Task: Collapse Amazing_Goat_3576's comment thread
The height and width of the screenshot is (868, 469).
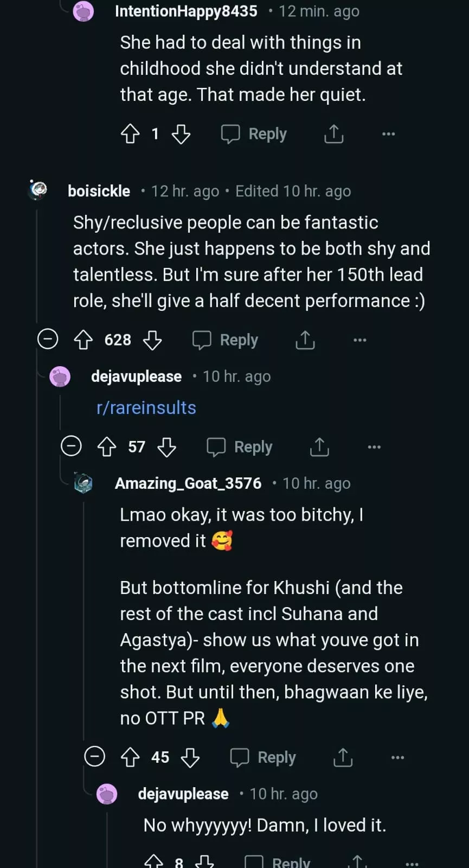Action: pos(95,757)
